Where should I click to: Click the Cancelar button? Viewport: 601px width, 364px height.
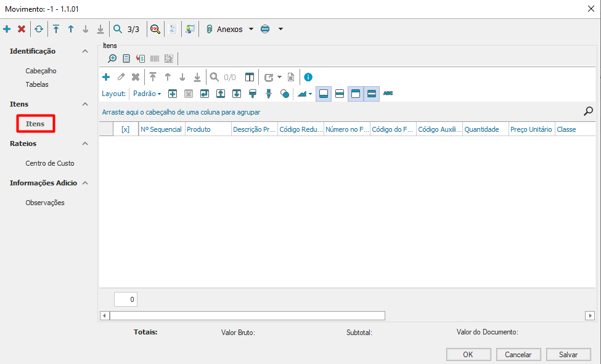518,354
